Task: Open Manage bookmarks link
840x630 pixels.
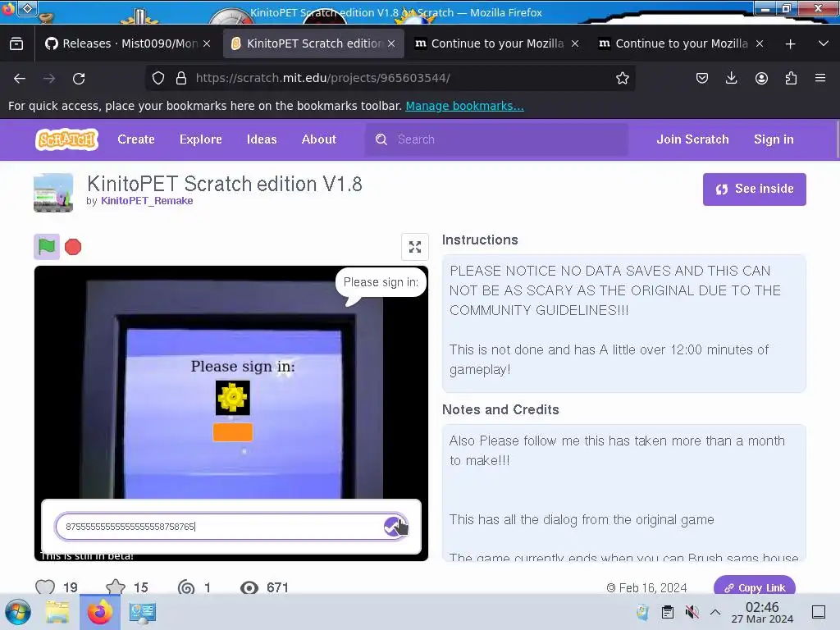Action: 464,106
